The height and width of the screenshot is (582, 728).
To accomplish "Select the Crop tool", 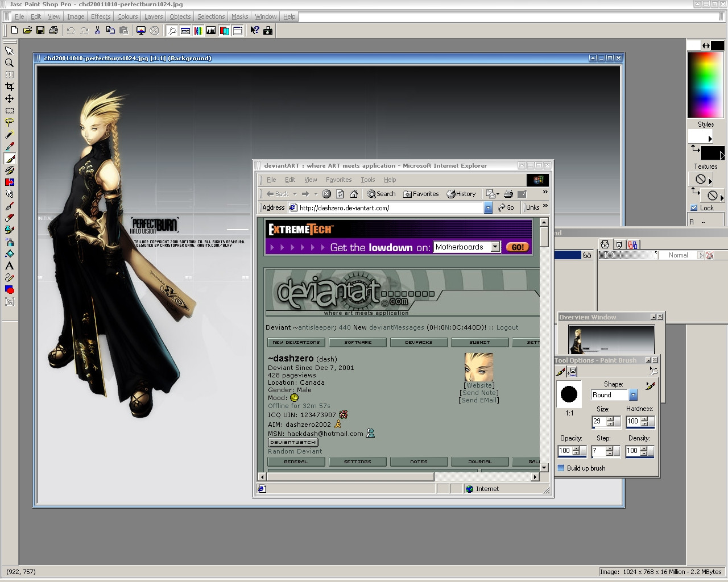I will [x=10, y=86].
